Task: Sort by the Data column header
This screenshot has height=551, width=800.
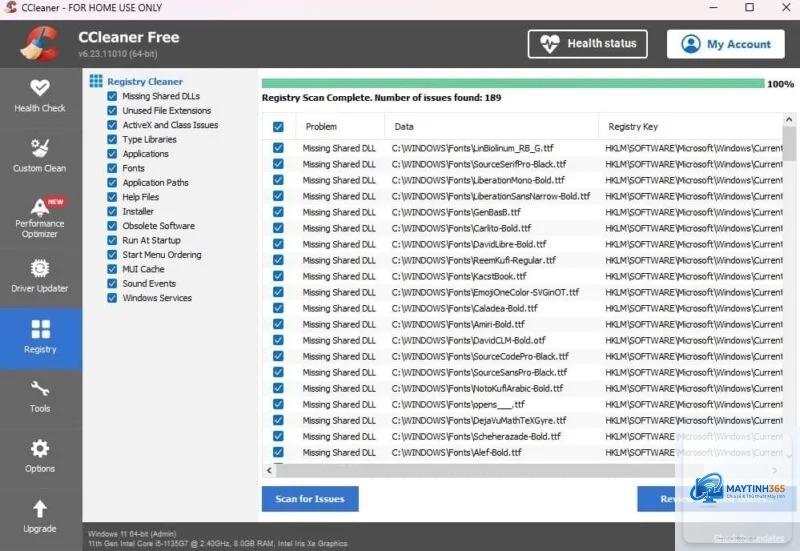Action: (491, 127)
